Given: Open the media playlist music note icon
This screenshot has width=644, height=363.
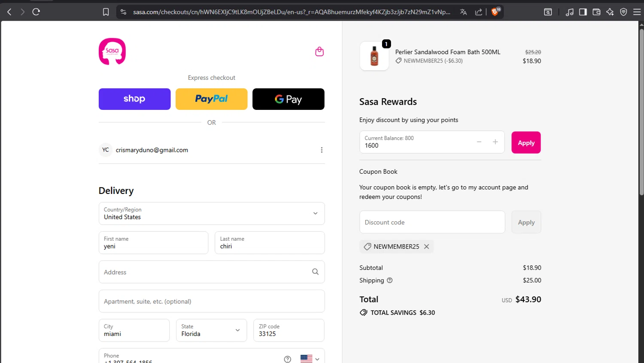Looking at the screenshot, I should [x=569, y=12].
